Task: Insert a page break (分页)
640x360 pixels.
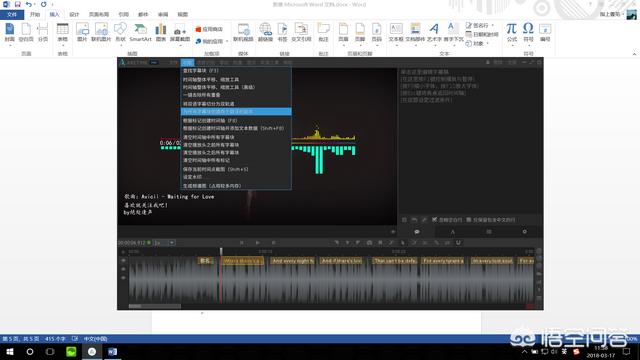Action: tap(43, 32)
